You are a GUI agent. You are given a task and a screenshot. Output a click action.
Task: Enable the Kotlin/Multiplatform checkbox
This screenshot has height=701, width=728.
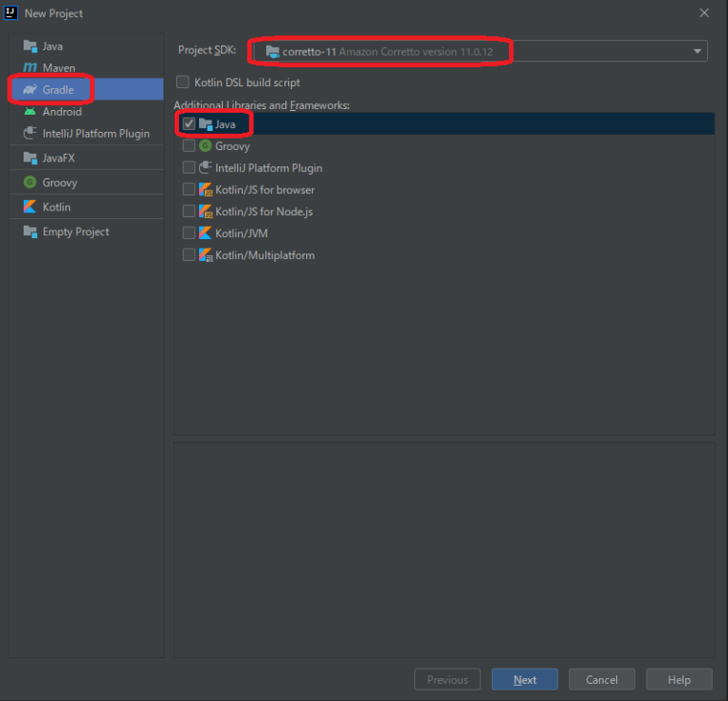click(x=190, y=255)
